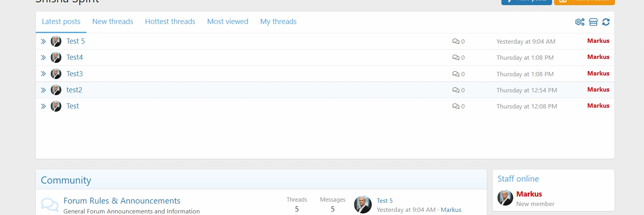Screen dimensions: 644x215
Task: Refresh the latest posts list
Action: 606,22
